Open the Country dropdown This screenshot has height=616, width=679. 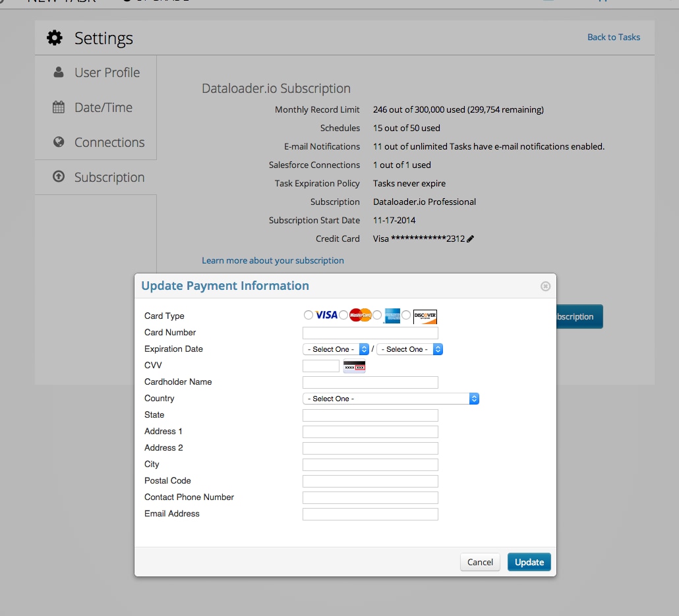391,399
